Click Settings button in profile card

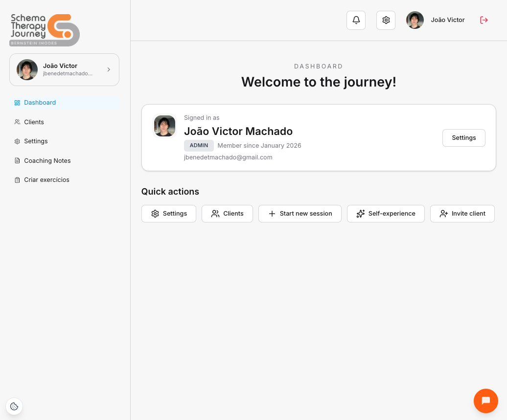[x=463, y=138]
